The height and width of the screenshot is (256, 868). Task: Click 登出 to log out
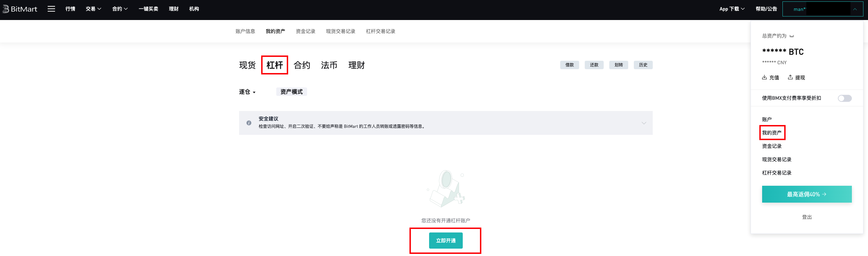[x=807, y=217]
